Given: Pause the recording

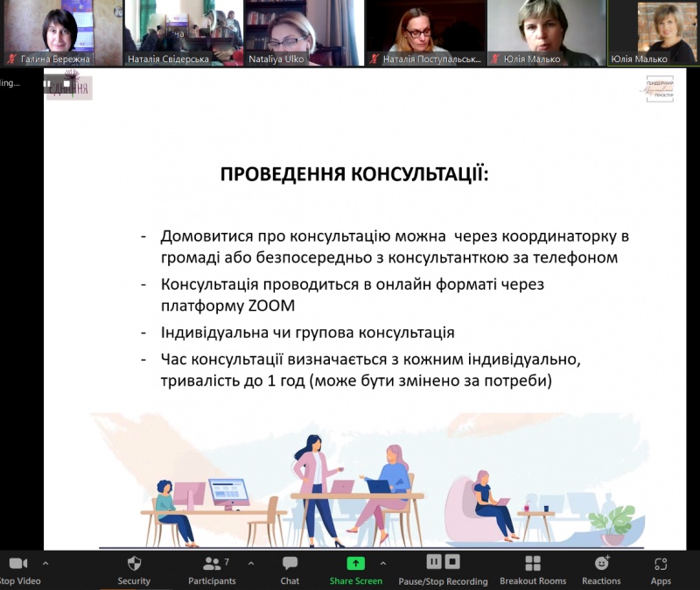Looking at the screenshot, I should 433,561.
